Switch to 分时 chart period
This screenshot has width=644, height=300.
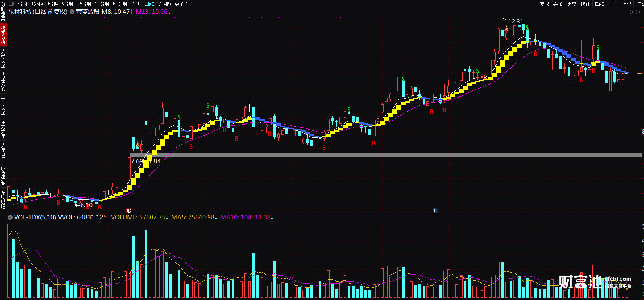[23, 4]
